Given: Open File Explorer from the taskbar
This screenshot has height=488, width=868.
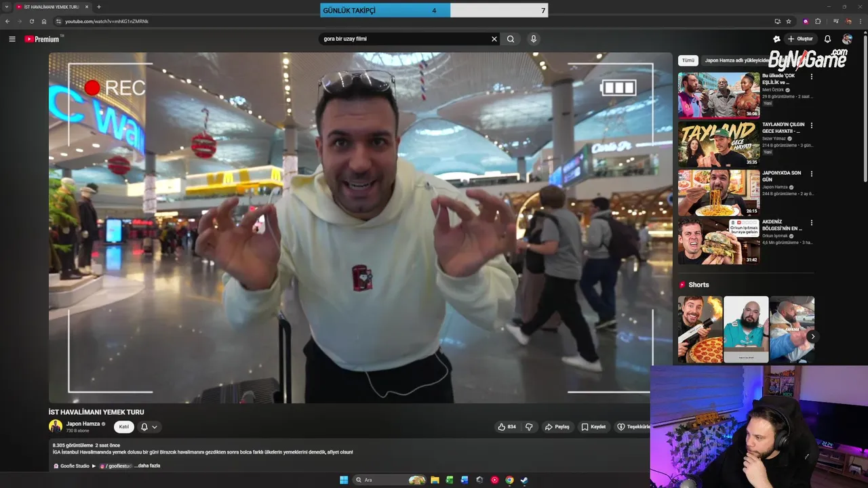Looking at the screenshot, I should click(435, 480).
